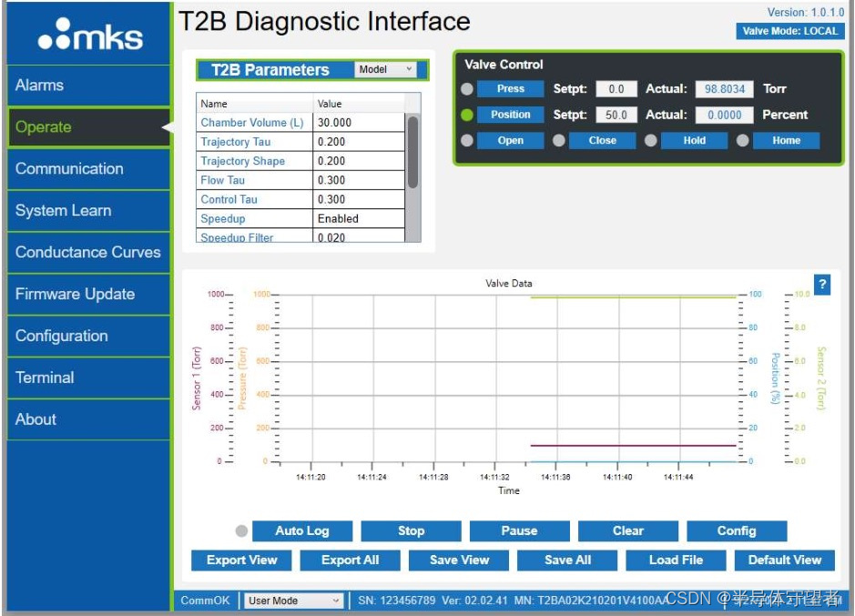
Task: Click Save View button
Action: coord(459,560)
